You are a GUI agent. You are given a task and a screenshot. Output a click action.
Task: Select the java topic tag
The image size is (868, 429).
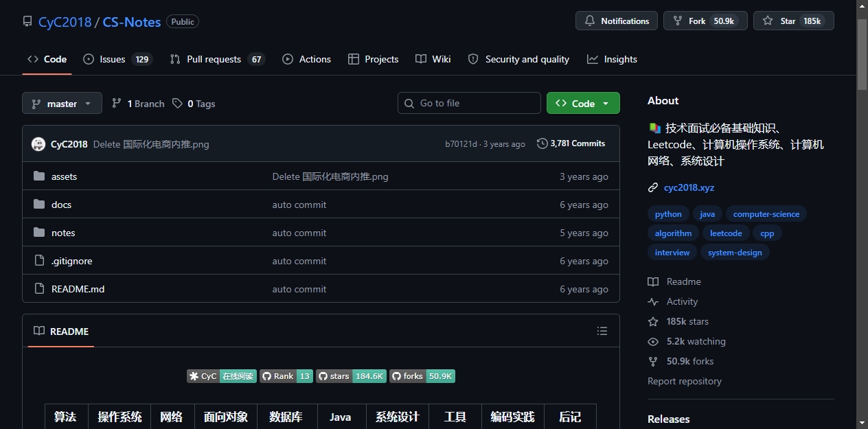(x=707, y=214)
